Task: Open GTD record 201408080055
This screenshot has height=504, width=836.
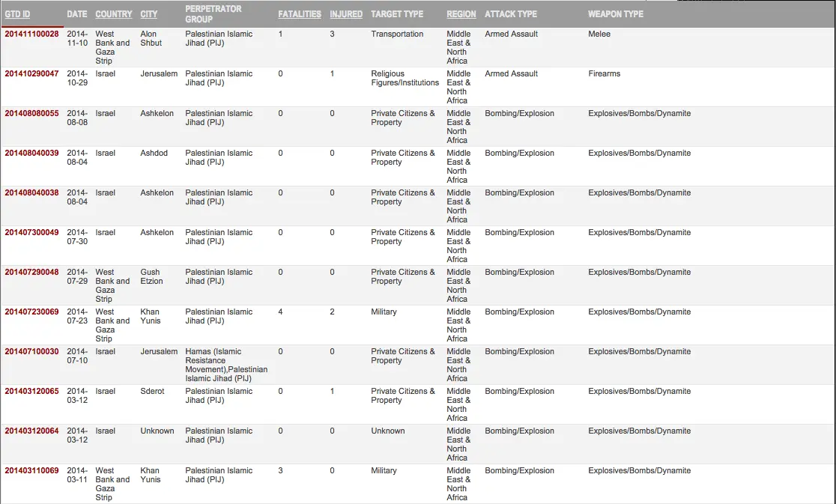Action: (31, 114)
